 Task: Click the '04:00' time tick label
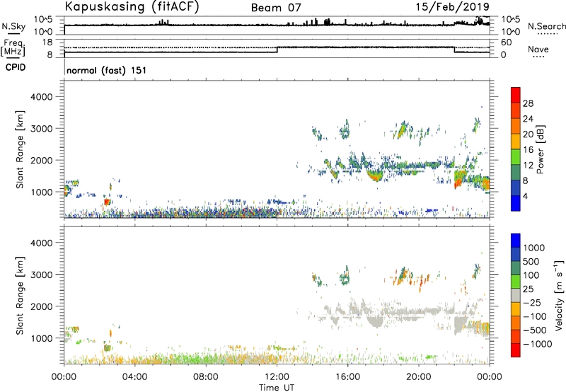[x=134, y=377]
